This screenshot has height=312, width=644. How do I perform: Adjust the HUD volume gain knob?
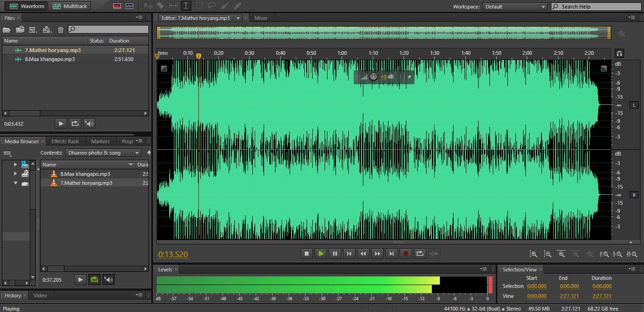[373, 77]
